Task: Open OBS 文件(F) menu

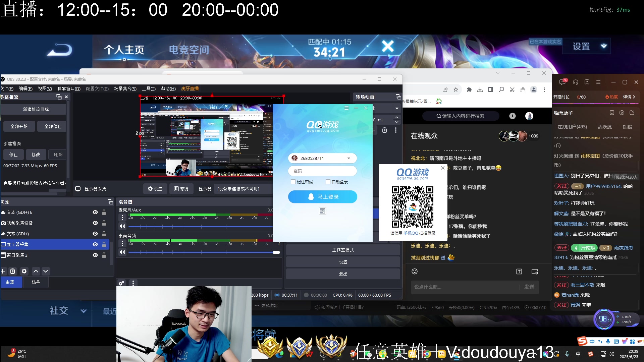Action: tap(7, 88)
